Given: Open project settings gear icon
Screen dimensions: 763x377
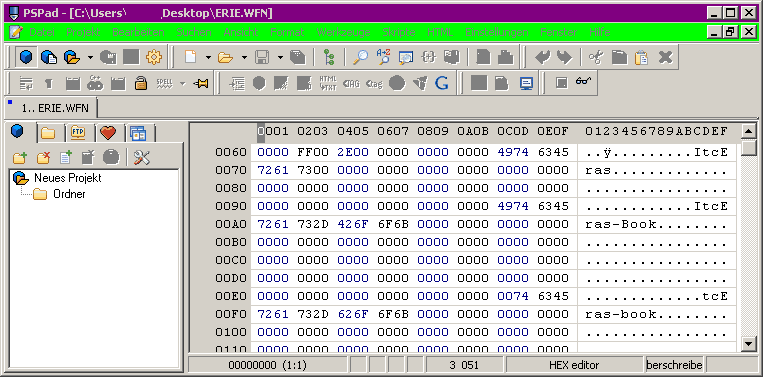Looking at the screenshot, I should 154,58.
